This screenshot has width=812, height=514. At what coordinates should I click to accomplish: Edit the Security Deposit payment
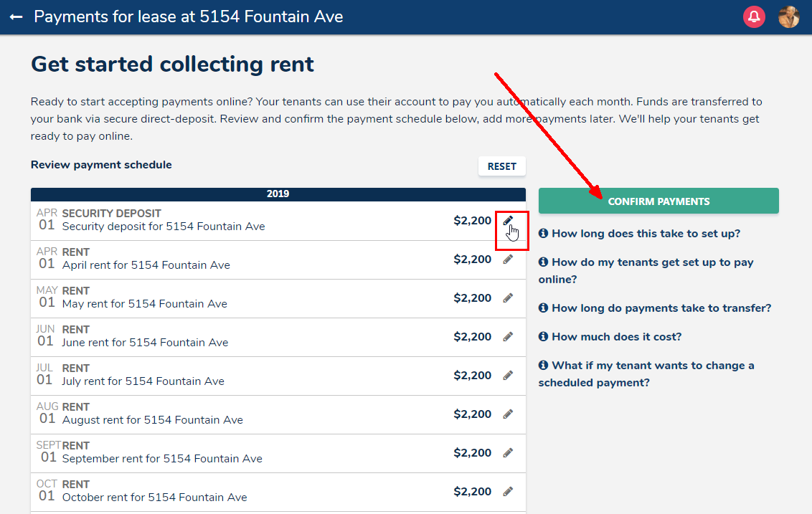click(x=508, y=221)
